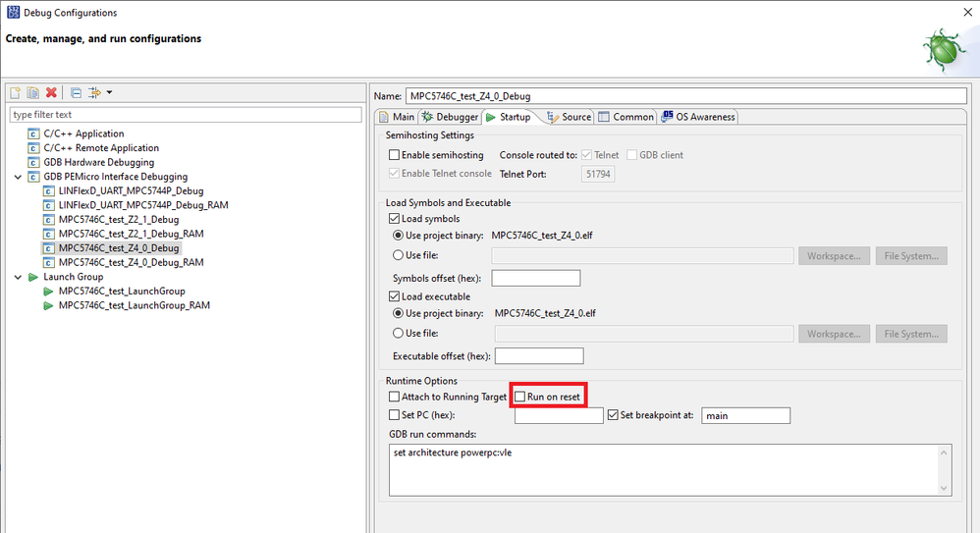Select C/C++ Application tree item
The image size is (980, 533).
[x=83, y=133]
